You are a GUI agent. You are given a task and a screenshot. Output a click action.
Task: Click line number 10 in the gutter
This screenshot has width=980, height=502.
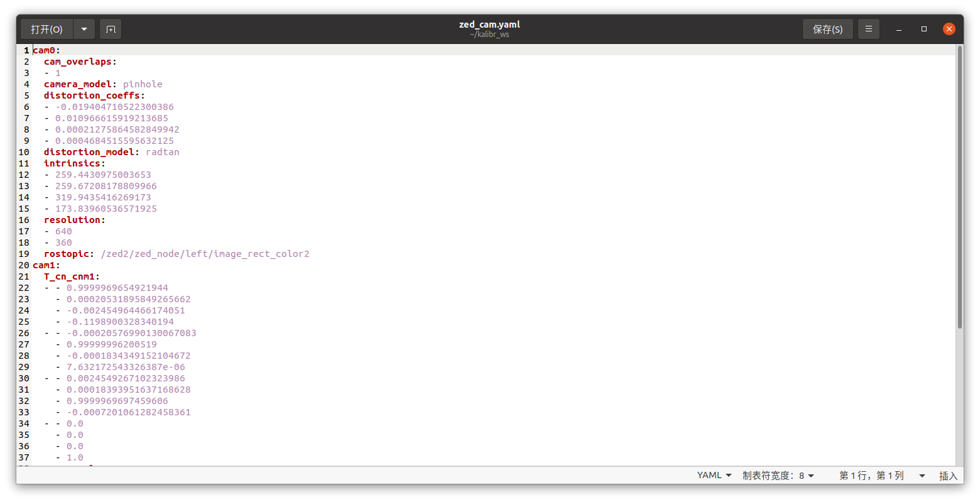pyautogui.click(x=24, y=152)
